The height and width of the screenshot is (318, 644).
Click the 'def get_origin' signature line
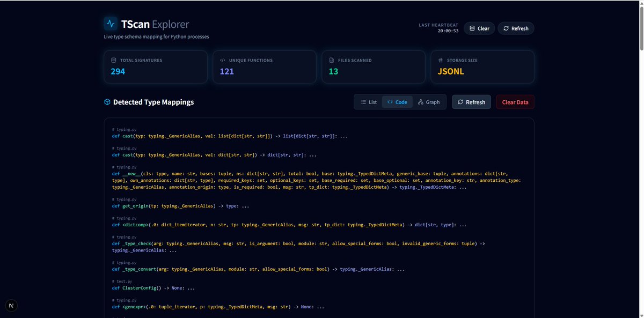(x=180, y=206)
